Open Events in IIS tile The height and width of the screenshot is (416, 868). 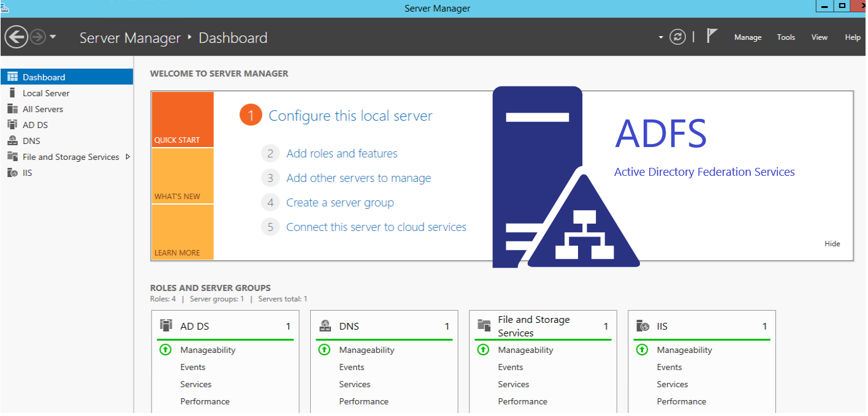669,368
